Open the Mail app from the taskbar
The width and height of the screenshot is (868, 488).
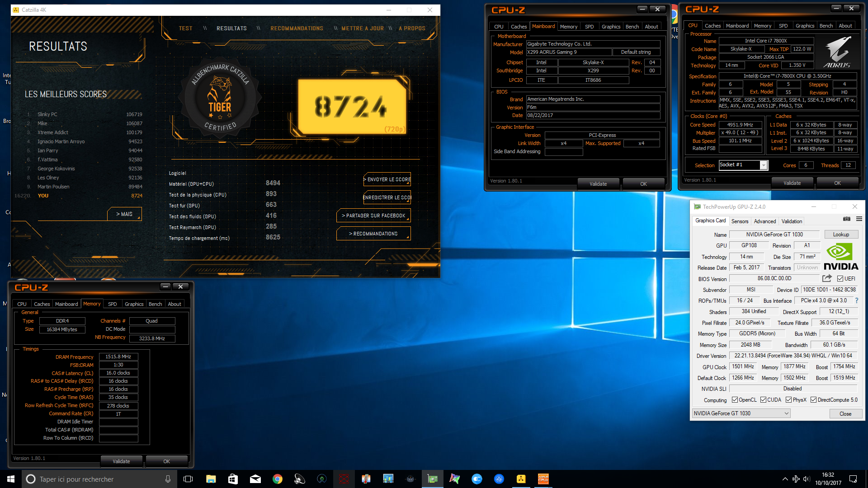(x=255, y=479)
